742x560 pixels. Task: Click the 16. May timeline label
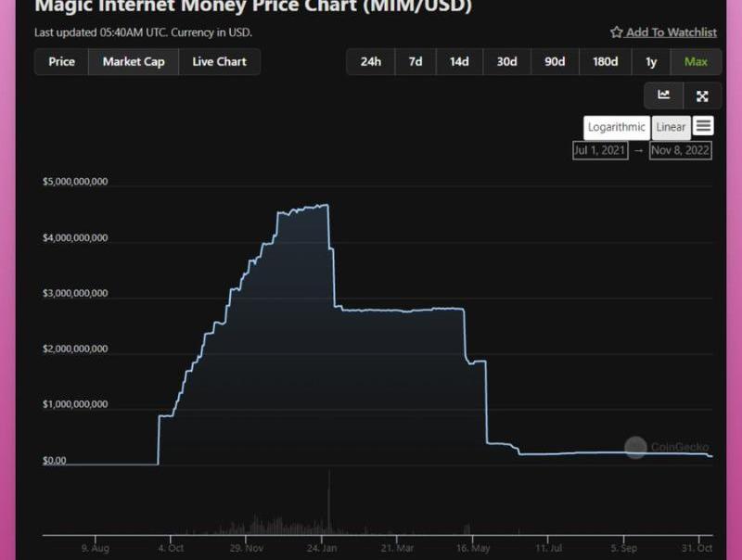[x=473, y=548]
